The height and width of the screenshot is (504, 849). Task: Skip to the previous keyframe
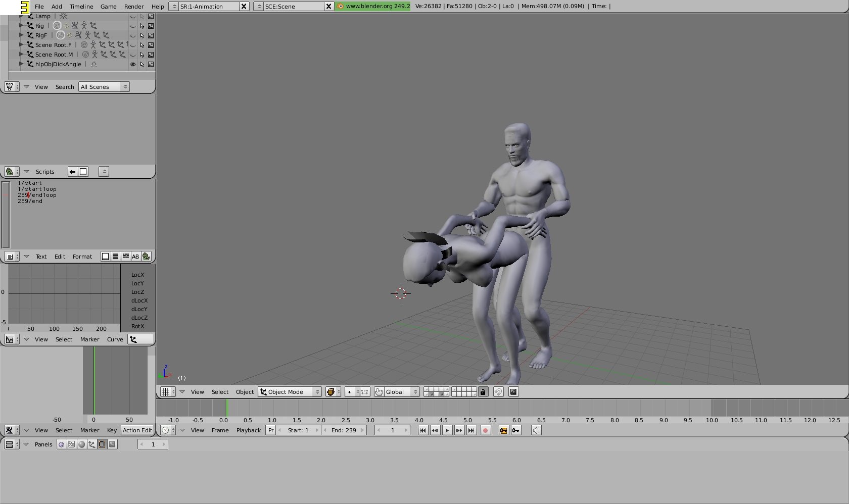[435, 430]
